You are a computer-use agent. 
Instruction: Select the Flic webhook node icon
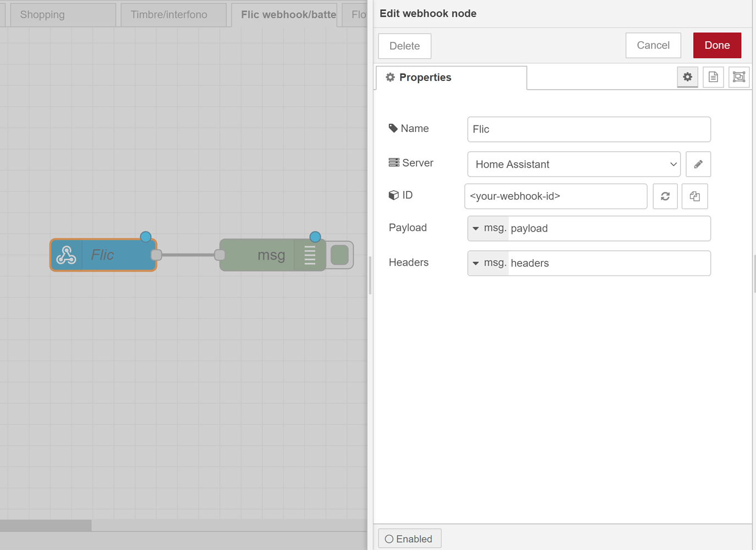[67, 255]
